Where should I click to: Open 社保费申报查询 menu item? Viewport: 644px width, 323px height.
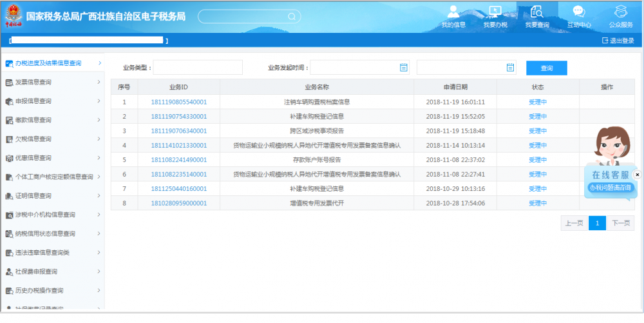pos(52,271)
